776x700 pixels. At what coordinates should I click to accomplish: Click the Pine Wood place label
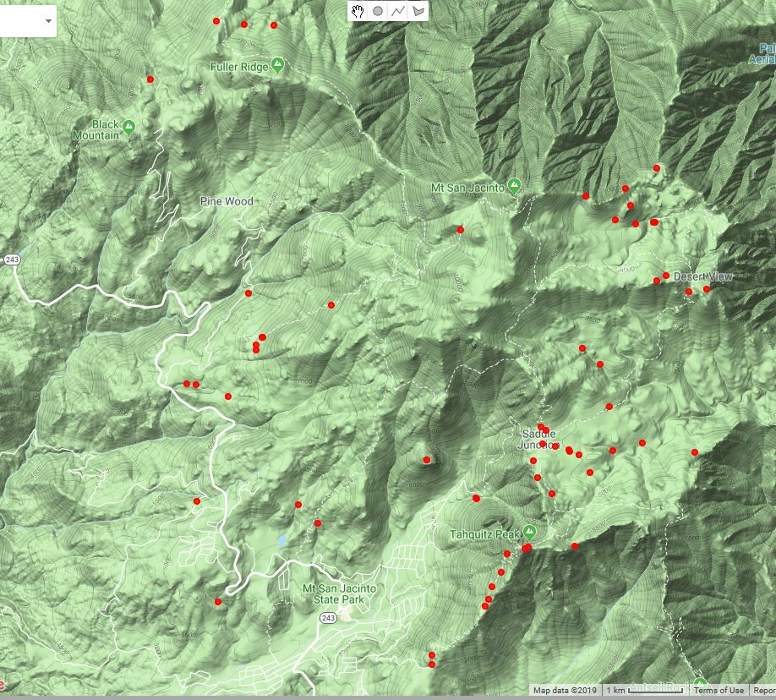click(226, 201)
